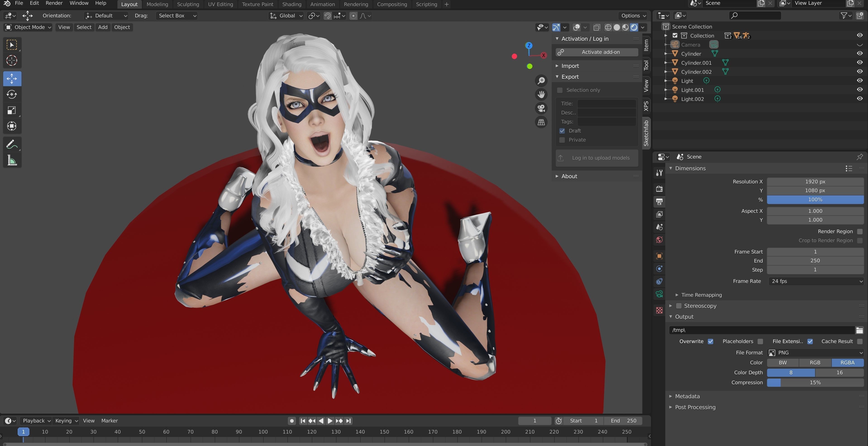Select the Select Box tool
The width and height of the screenshot is (868, 446).
click(x=12, y=45)
